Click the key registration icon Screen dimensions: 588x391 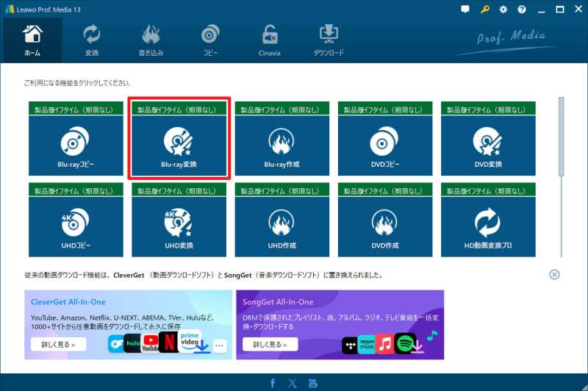click(484, 10)
